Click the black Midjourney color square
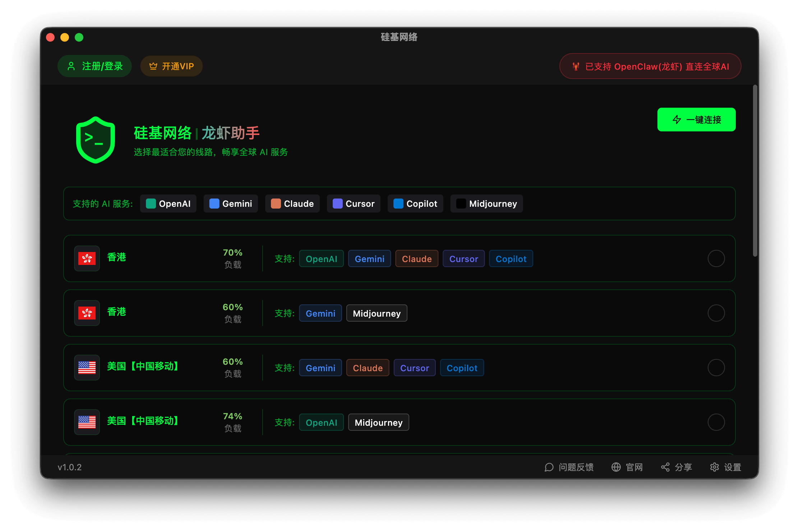 (461, 204)
